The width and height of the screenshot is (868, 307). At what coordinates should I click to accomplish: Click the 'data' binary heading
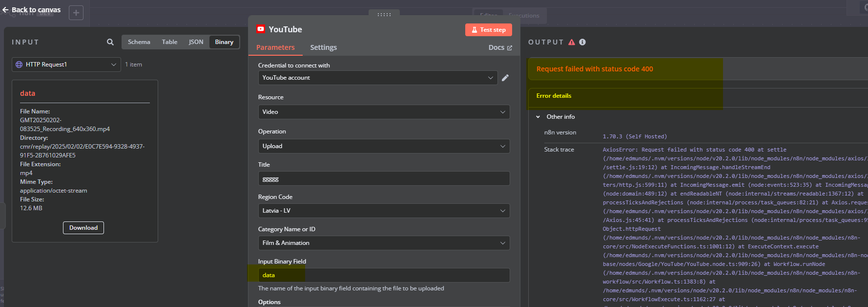click(28, 93)
